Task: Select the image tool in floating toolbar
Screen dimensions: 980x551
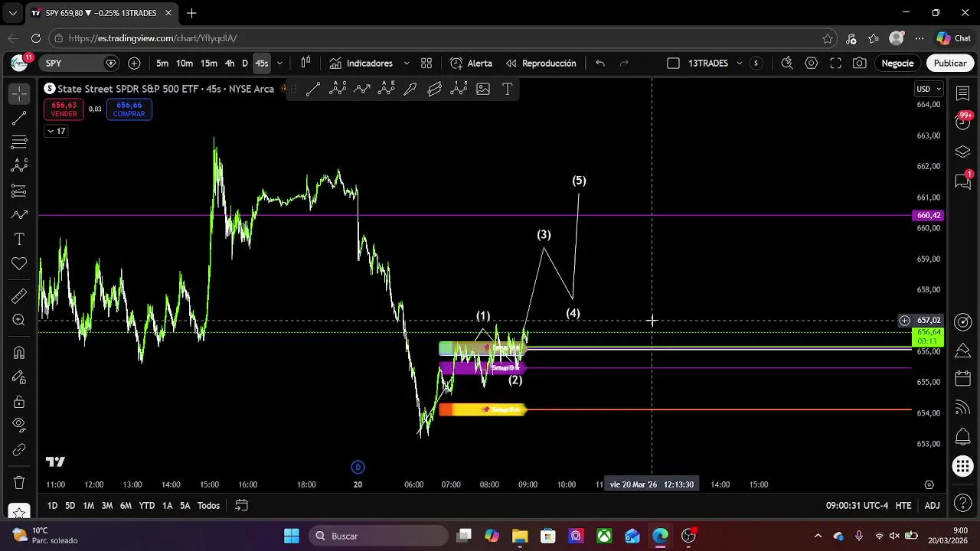Action: 483,90
